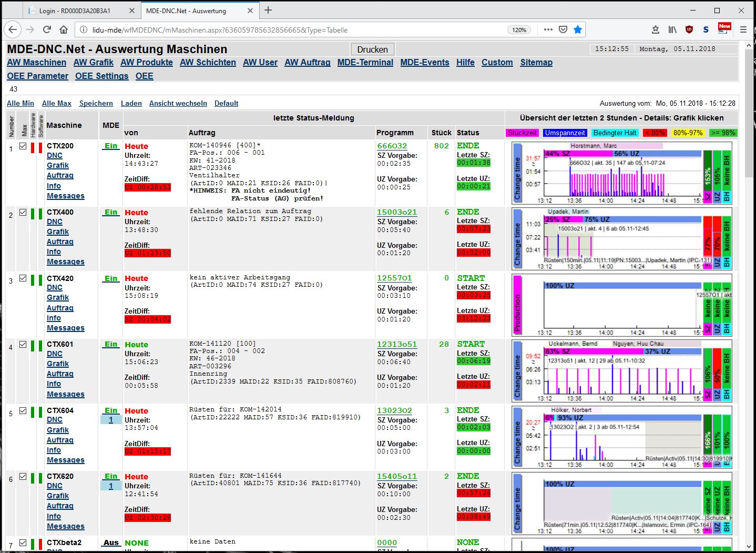Click the Alle Max link
Screen dimensions: 756x553
coord(56,103)
